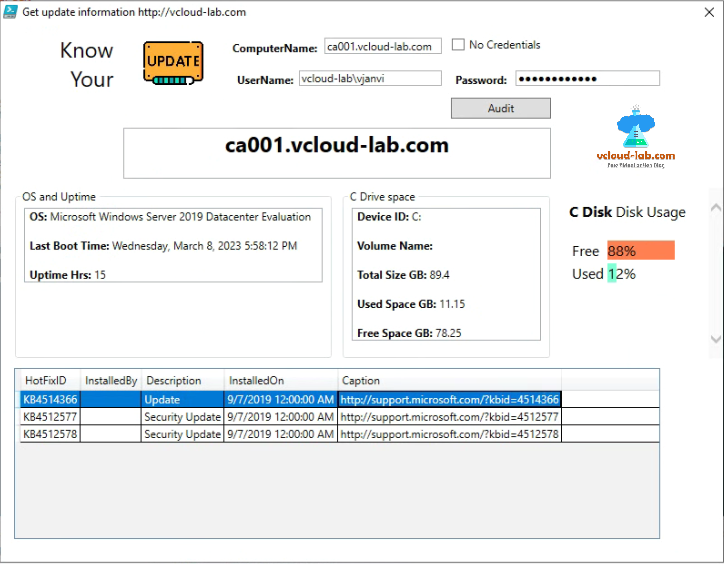Click Security Update description in KB4512577 row
Image resolution: width=724 pixels, height=564 pixels.
[x=182, y=417]
